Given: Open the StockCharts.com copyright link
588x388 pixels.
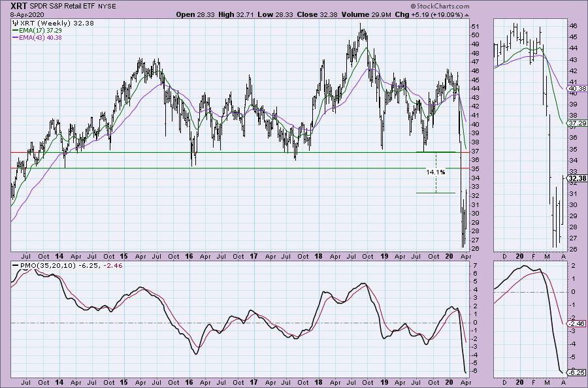Looking at the screenshot, I should click(440, 6).
